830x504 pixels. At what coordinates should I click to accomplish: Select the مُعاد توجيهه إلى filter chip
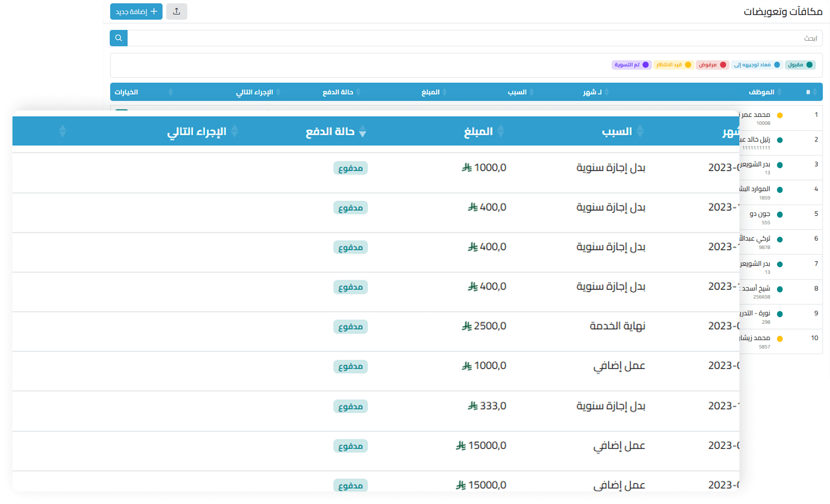(757, 65)
